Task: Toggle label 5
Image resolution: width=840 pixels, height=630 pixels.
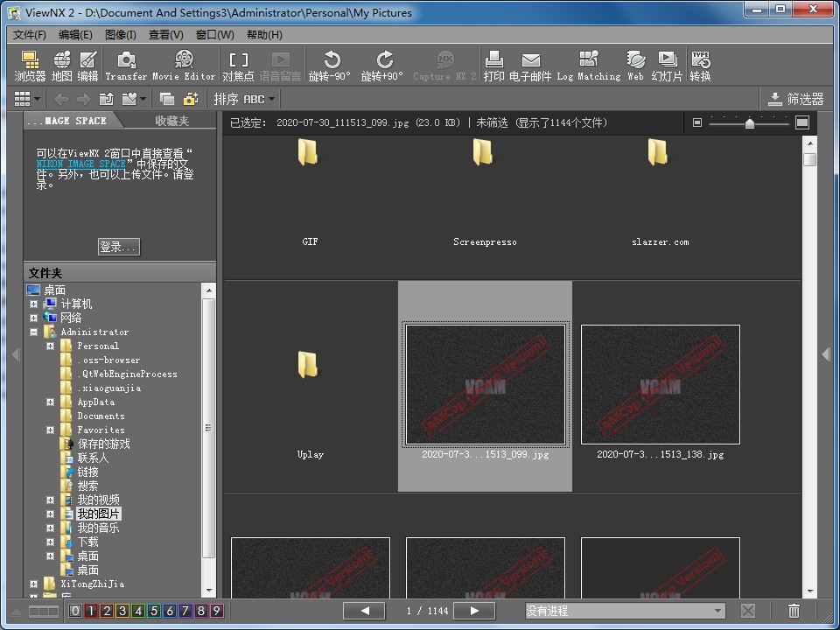Action: tap(154, 611)
